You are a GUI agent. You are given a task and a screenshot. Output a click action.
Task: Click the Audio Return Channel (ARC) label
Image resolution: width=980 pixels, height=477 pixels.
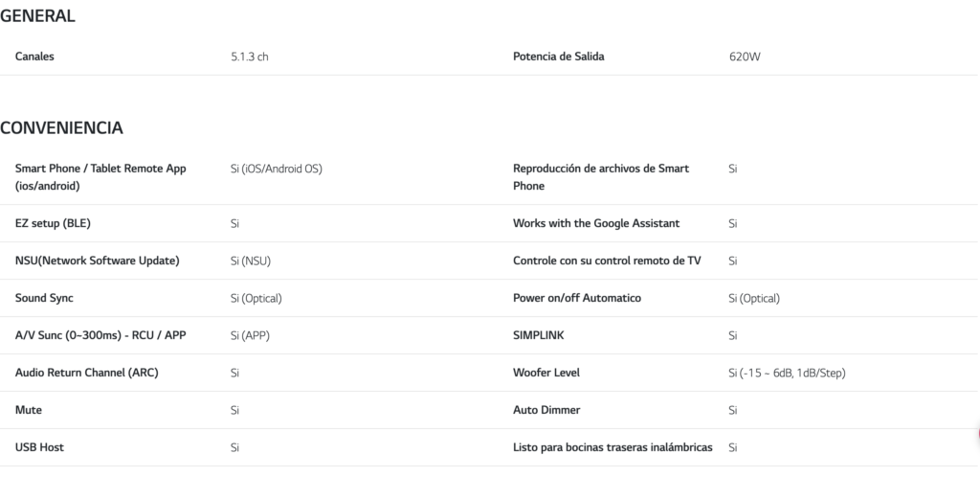86,373
